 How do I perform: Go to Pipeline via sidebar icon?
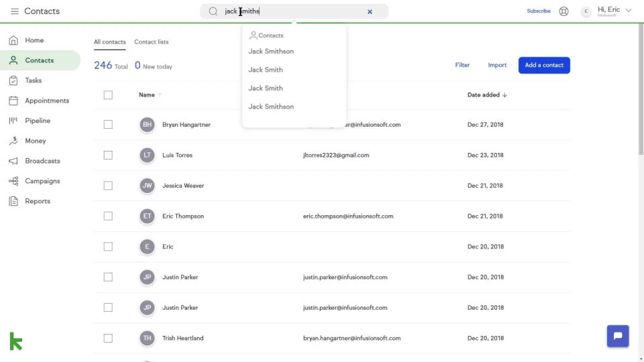point(13,121)
